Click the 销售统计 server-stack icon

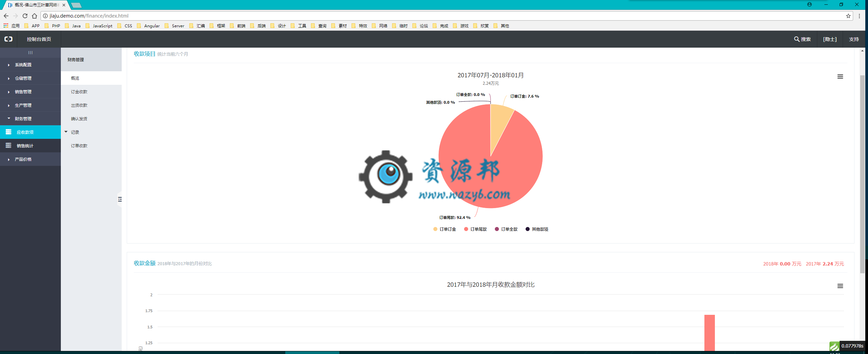pyautogui.click(x=8, y=145)
